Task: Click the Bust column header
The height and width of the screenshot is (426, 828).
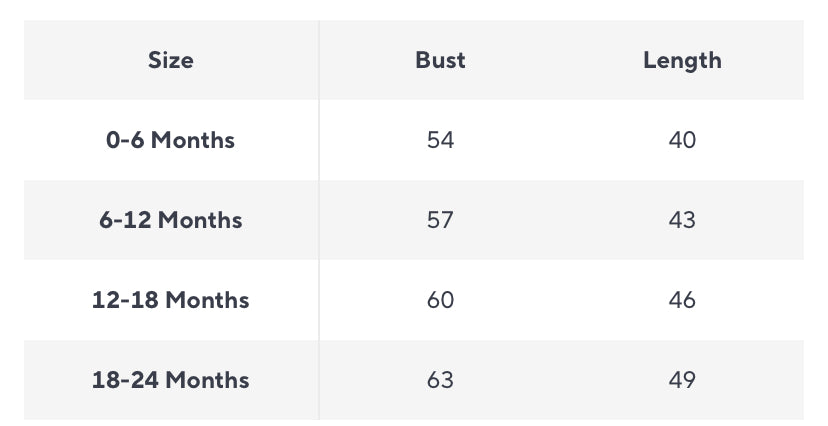Action: [440, 60]
